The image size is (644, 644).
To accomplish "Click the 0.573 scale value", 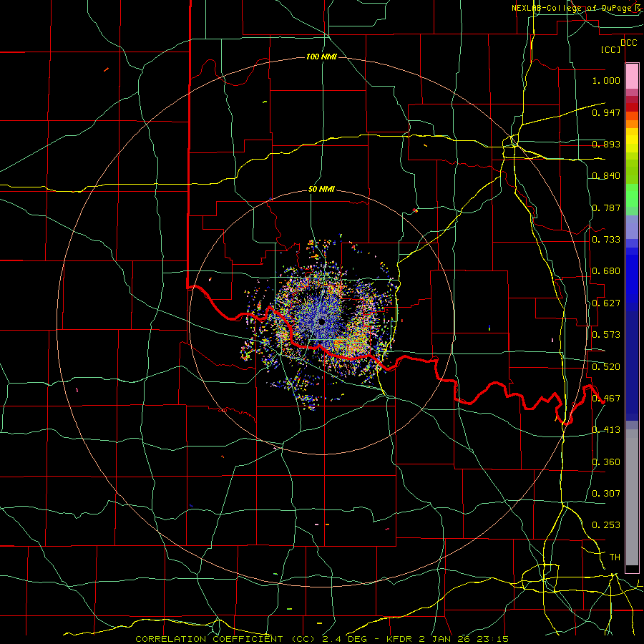I will coord(606,335).
